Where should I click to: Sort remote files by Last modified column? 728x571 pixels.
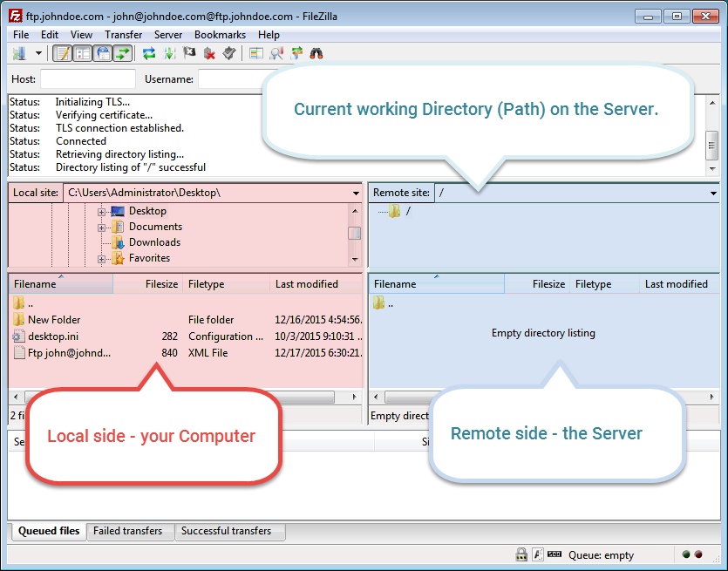680,284
